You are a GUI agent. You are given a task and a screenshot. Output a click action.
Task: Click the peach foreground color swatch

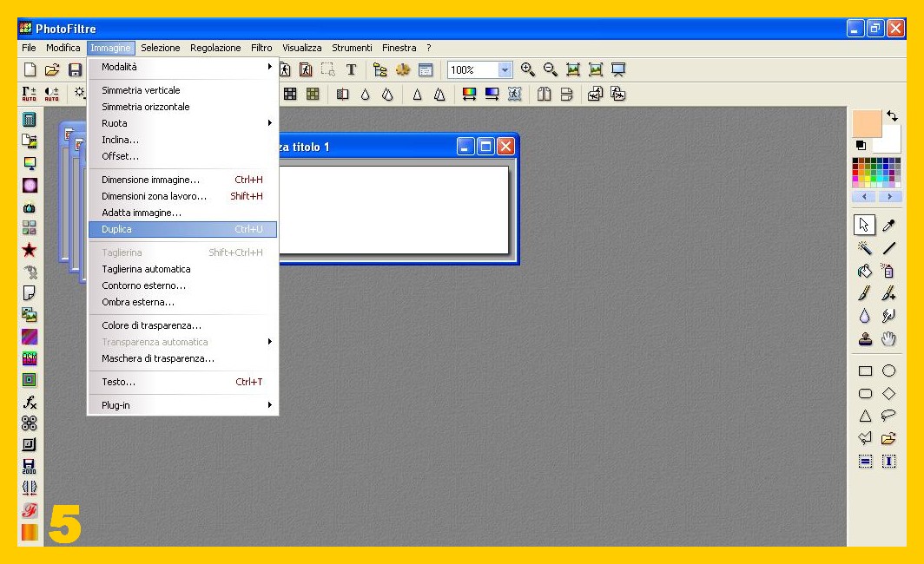[x=867, y=123]
